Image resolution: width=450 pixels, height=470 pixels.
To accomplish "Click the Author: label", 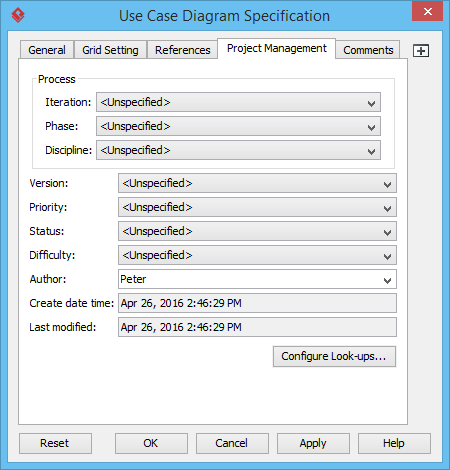I will click(x=48, y=279).
